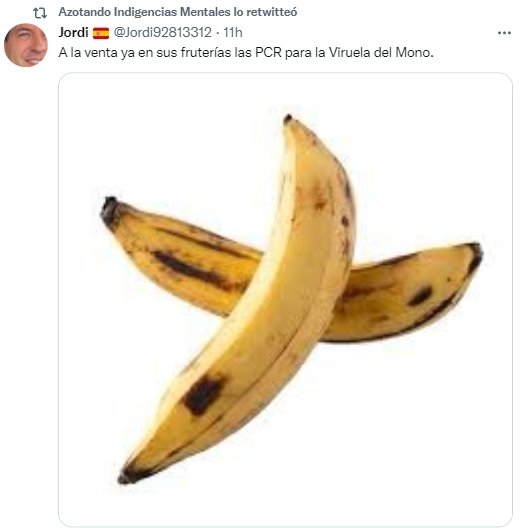Viewport: 524px width, 528px height.
Task: Open the three-dot more options menu
Action: [504, 33]
